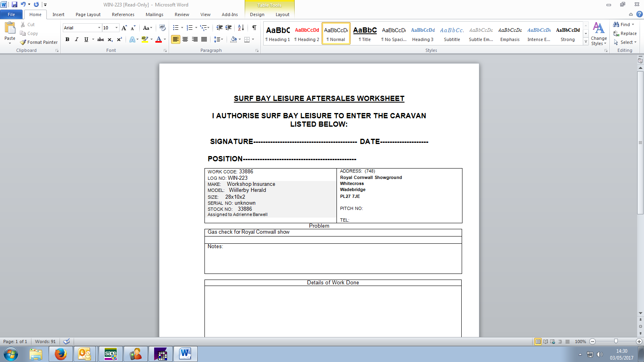This screenshot has width=644, height=362.
Task: Apply Title style
Action: tap(365, 33)
